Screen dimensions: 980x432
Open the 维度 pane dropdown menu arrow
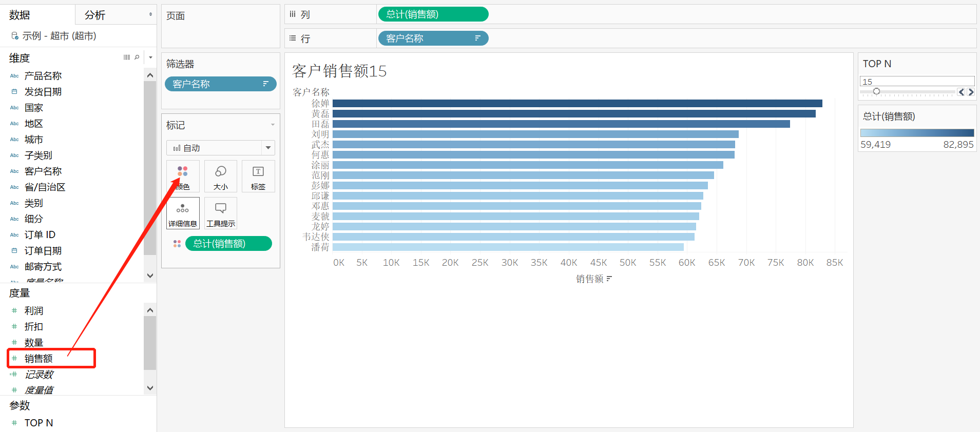(x=150, y=57)
